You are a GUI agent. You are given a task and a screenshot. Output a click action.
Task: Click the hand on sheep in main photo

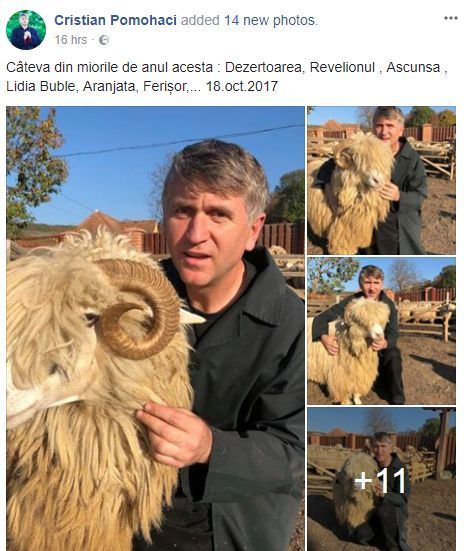[174, 434]
